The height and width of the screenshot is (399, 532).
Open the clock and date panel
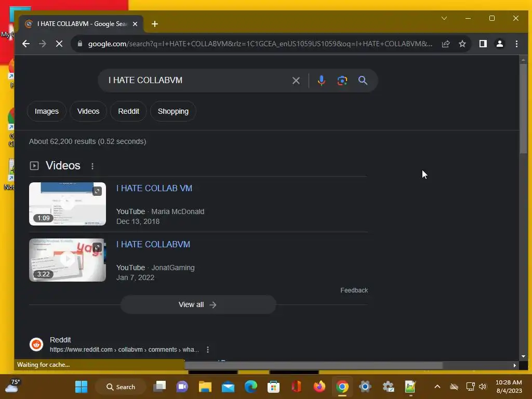509,387
